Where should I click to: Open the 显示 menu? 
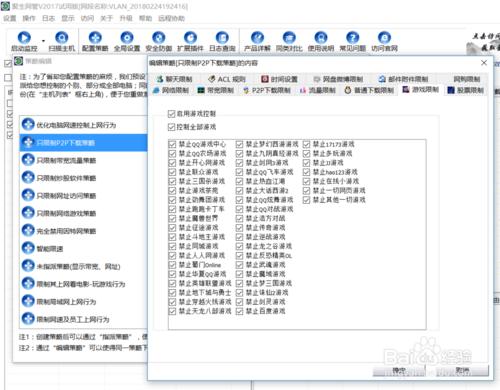(x=68, y=18)
